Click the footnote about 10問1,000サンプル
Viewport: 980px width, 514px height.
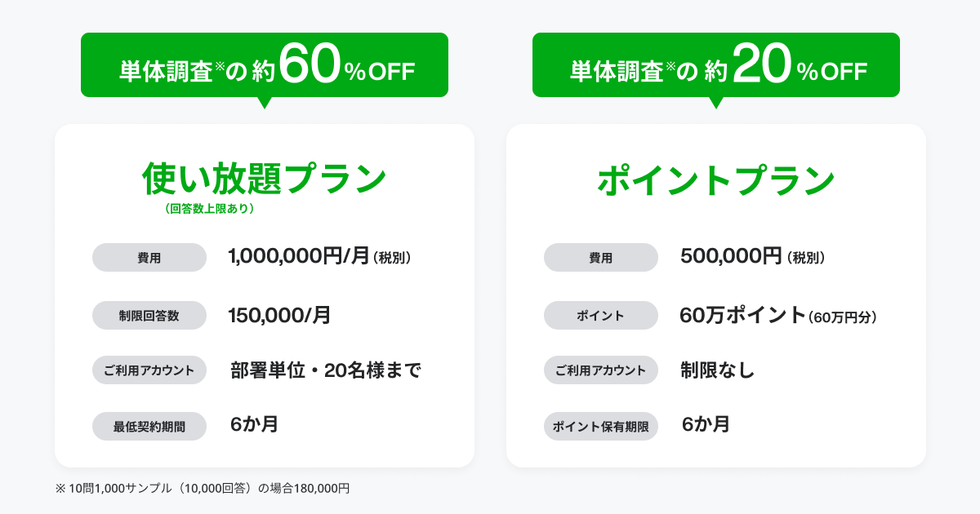coord(202,488)
